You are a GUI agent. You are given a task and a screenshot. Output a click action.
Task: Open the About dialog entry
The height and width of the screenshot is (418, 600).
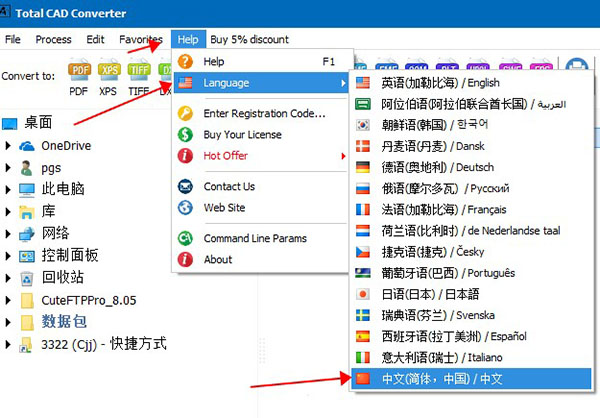[x=218, y=259]
